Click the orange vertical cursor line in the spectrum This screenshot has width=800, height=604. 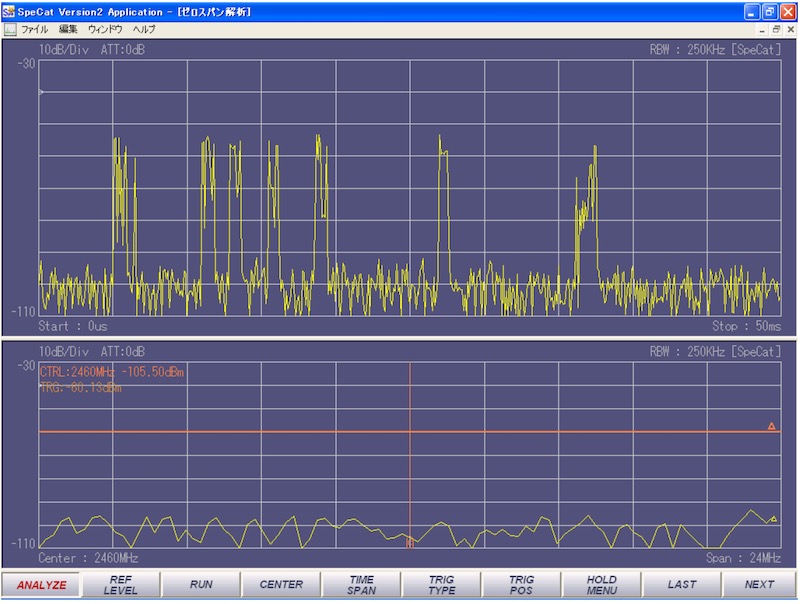tap(410, 454)
